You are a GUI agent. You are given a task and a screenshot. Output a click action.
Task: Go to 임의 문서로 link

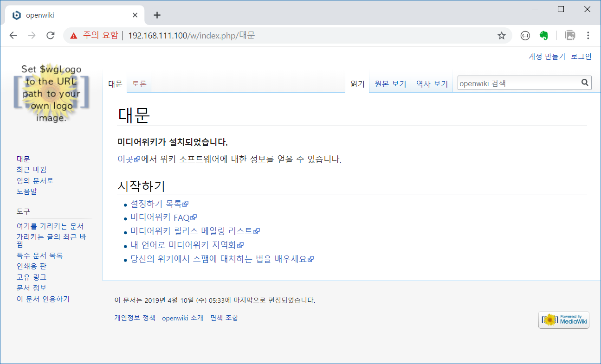[x=35, y=181]
